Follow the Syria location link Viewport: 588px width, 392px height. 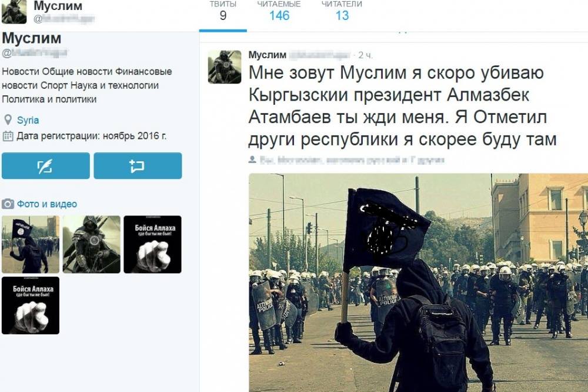tap(28, 120)
